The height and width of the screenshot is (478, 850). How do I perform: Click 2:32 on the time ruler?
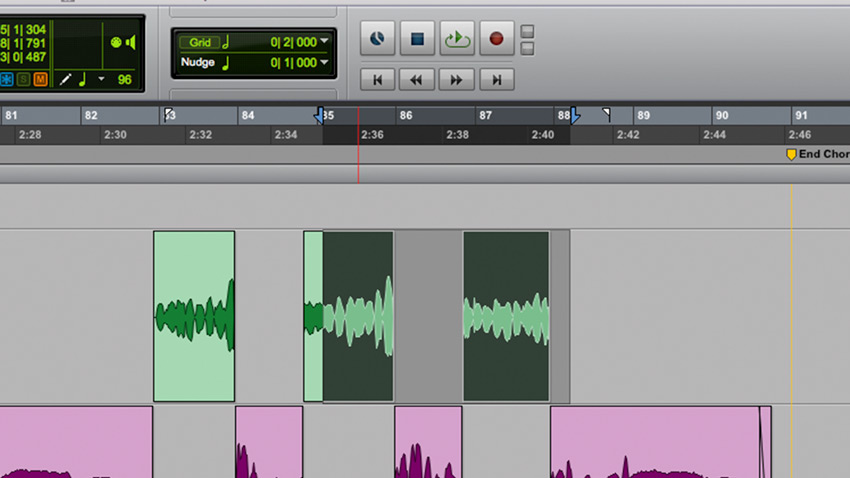(200, 135)
